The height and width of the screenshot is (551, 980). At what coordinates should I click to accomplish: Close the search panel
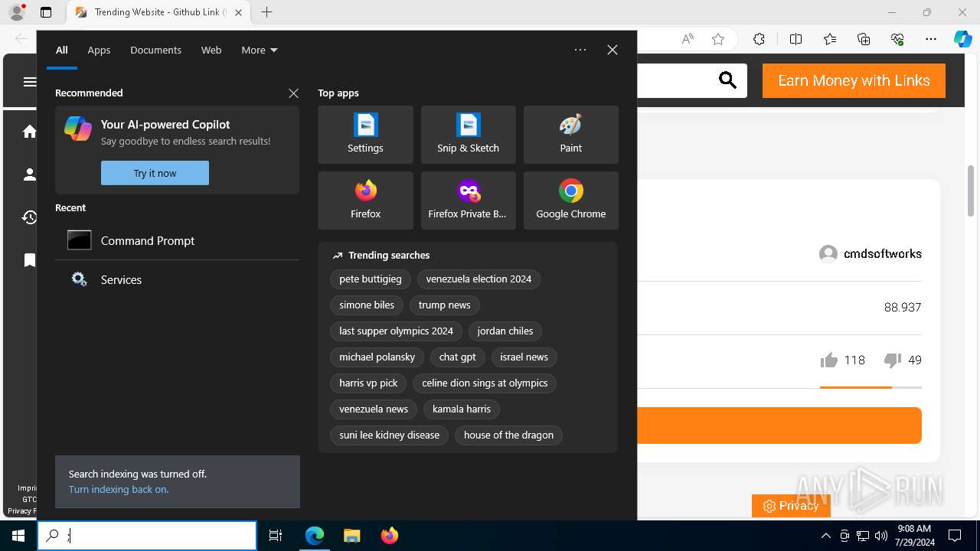612,50
